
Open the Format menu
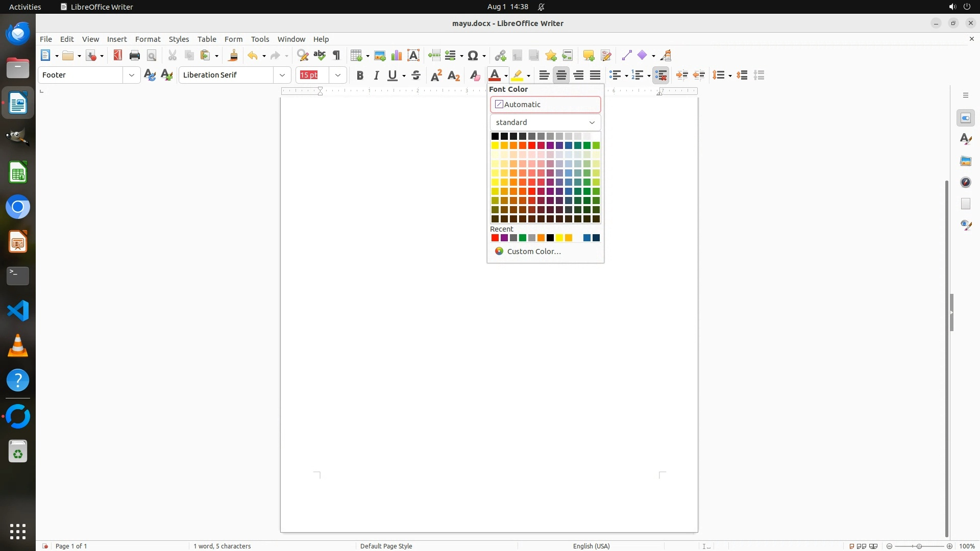(148, 39)
